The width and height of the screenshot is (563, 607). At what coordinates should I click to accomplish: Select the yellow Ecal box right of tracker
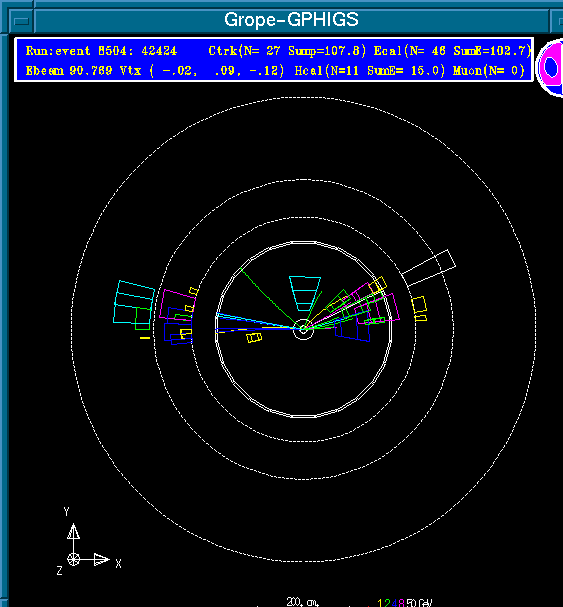[419, 308]
